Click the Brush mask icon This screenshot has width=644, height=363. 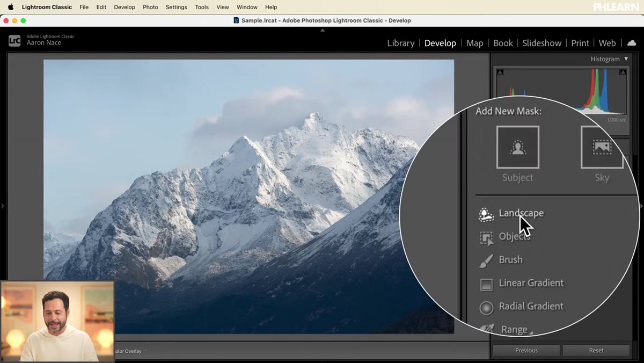(486, 261)
